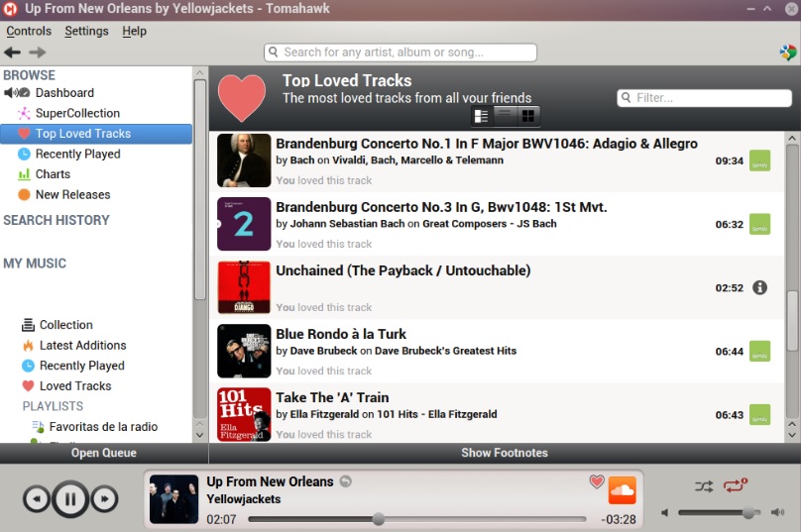Switch to flat list view mode
Viewport: 801px width, 532px height.
[506, 116]
